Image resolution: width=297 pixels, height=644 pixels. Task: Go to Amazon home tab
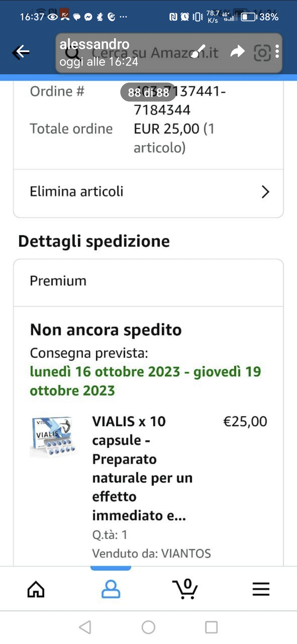pos(36,589)
